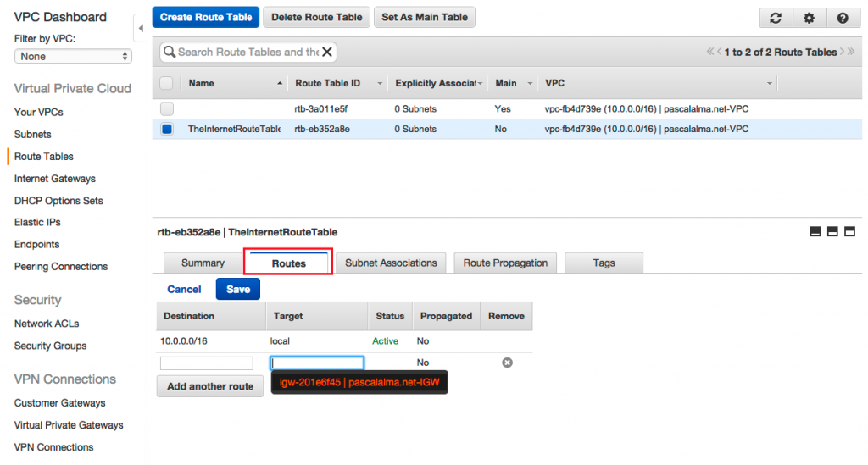Remove the new route row

pos(507,363)
